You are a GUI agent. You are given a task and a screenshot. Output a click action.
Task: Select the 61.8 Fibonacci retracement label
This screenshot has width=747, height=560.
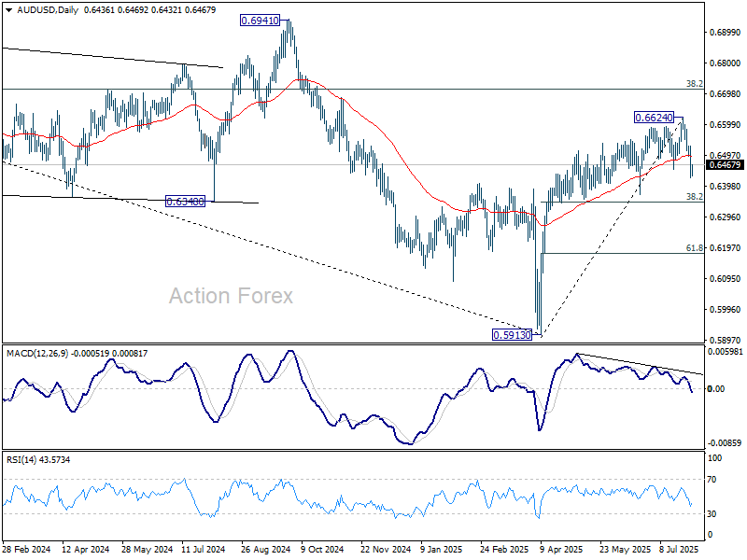coord(695,247)
